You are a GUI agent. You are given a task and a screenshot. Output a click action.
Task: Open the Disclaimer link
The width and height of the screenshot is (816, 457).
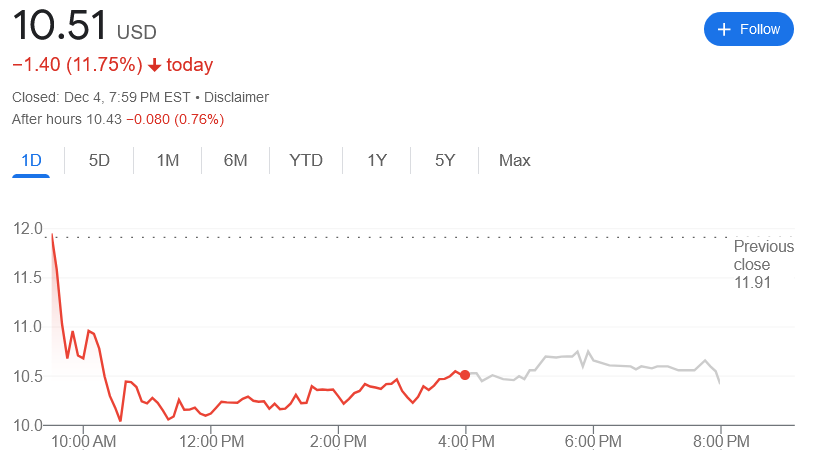pyautogui.click(x=237, y=97)
